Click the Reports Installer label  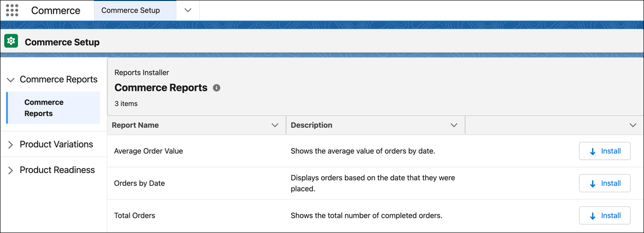142,72
